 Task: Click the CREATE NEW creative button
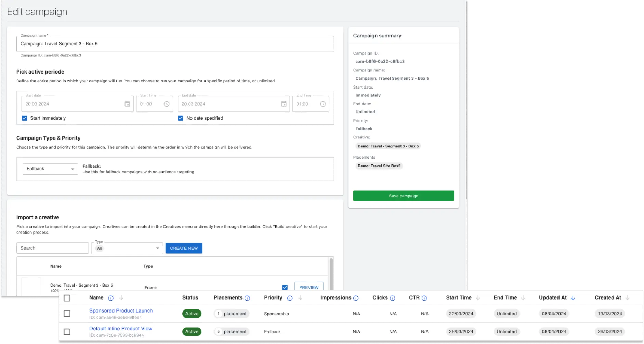184,248
